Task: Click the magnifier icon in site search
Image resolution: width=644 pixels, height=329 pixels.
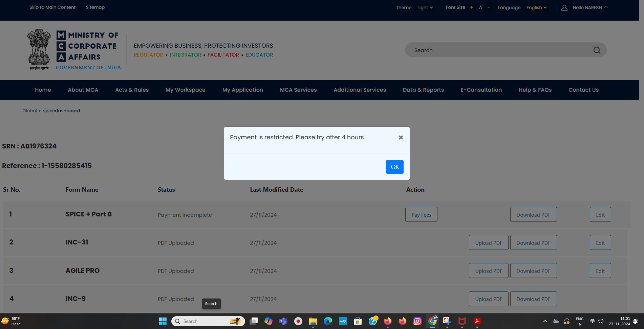Action: [x=597, y=50]
